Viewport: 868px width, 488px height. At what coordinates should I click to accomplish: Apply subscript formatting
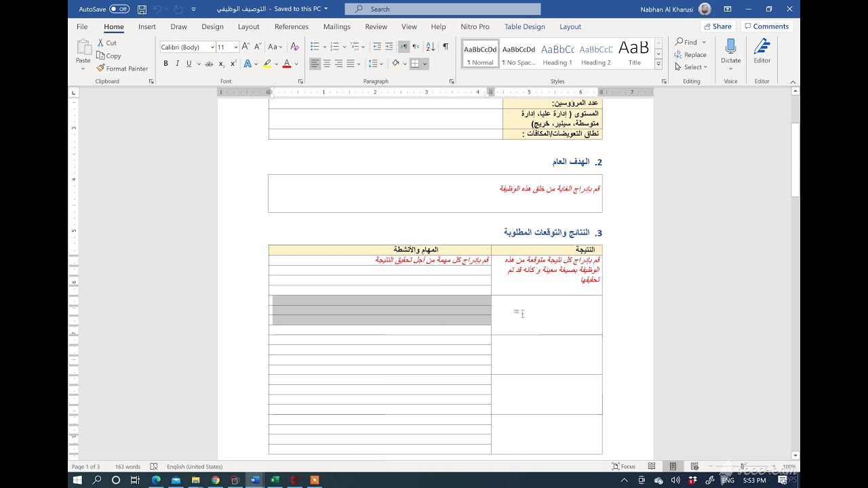click(221, 64)
